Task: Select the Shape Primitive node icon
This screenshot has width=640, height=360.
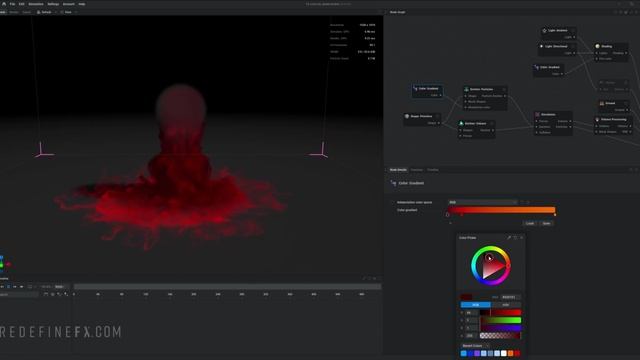Action: 407,116
